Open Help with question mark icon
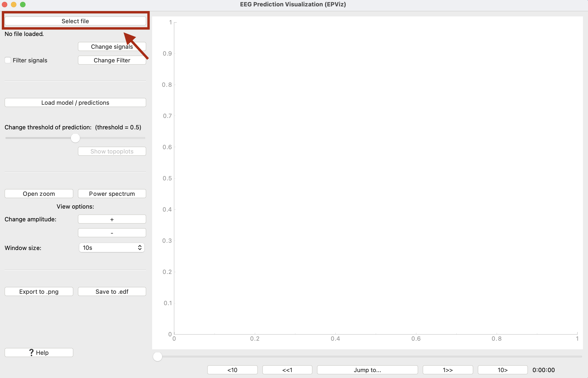This screenshot has height=378, width=588. pos(39,353)
